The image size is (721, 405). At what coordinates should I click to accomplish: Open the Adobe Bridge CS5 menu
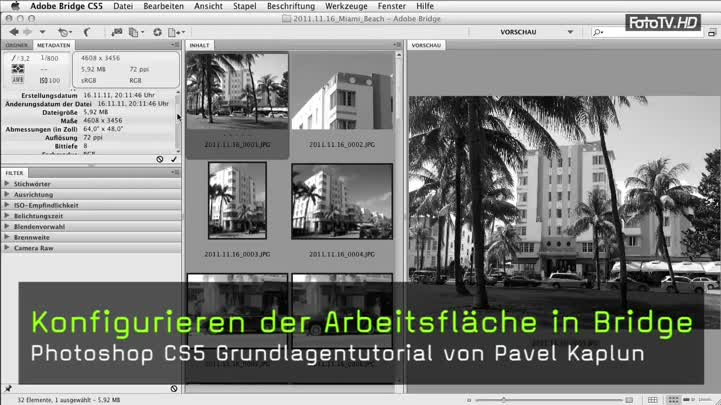[x=66, y=6]
